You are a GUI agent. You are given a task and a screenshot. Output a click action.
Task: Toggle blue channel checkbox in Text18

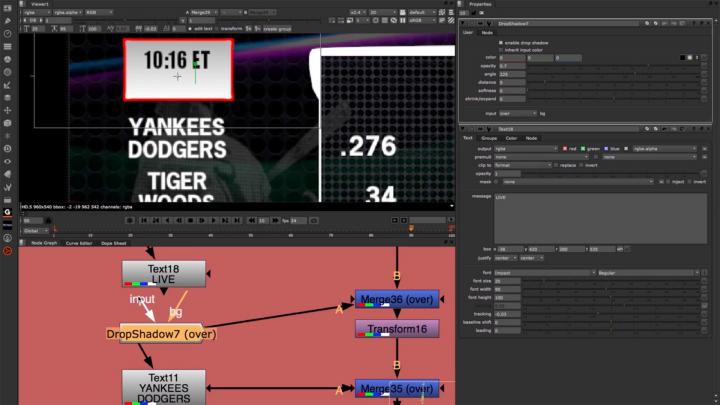click(x=606, y=149)
